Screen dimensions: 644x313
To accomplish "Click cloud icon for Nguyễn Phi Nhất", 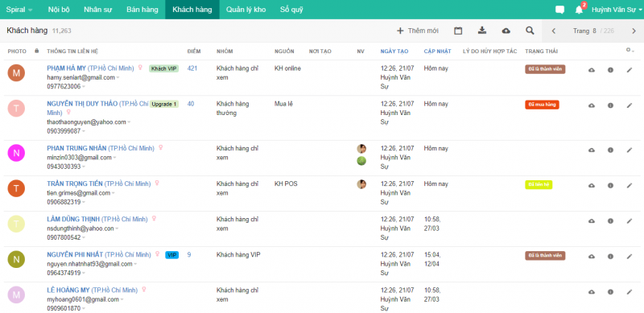I will (x=592, y=257).
